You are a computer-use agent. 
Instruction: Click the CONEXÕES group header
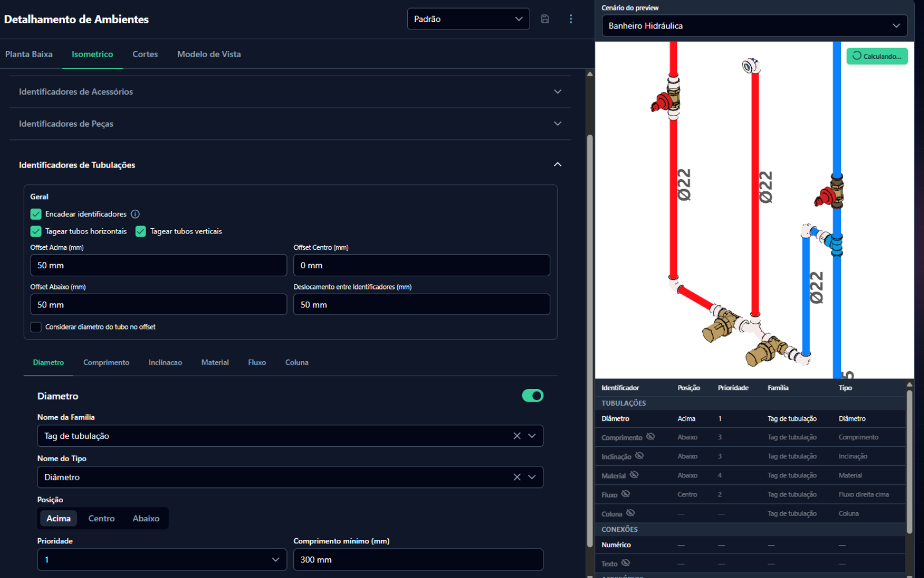(x=750, y=529)
